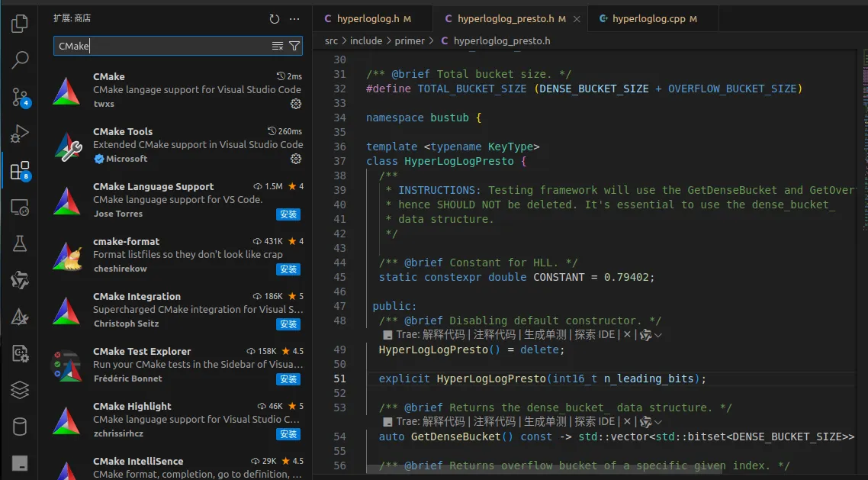Open the Explorer view in activity bar
Image resolution: width=868 pixels, height=480 pixels.
(20, 24)
